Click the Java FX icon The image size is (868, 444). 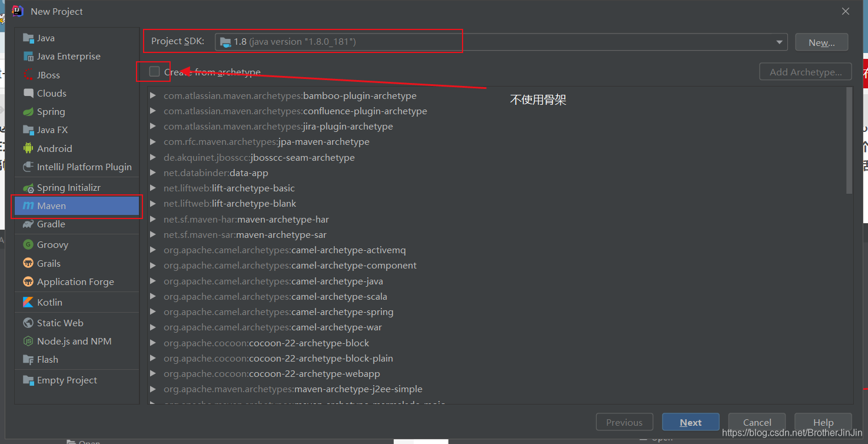(28, 130)
